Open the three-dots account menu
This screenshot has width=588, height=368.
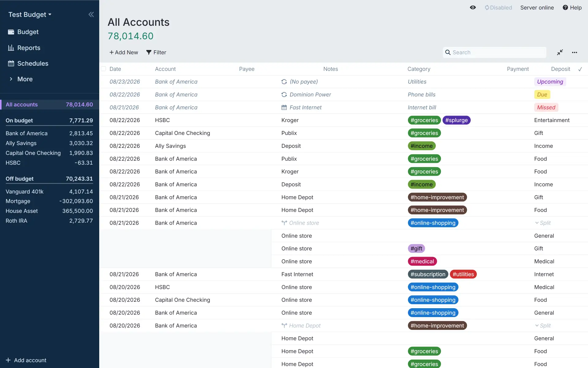pyautogui.click(x=575, y=52)
